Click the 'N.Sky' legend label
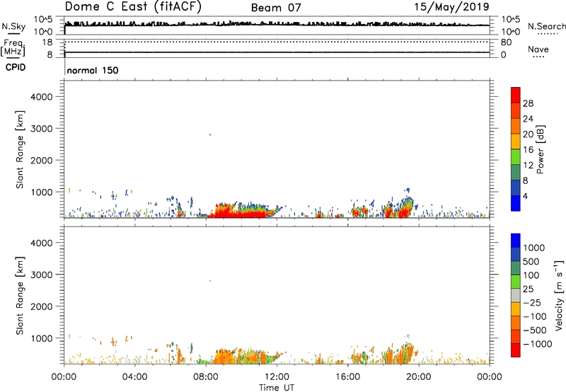566x392 pixels. (x=13, y=26)
